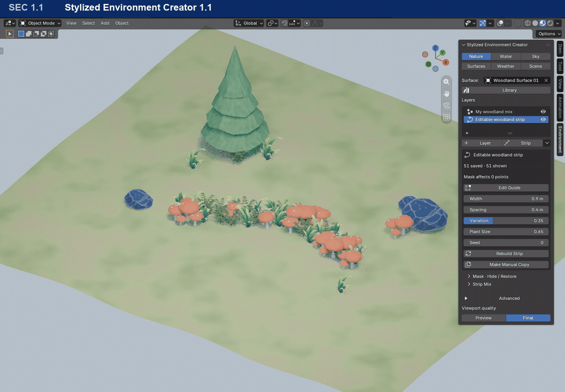Image resolution: width=565 pixels, height=392 pixels.
Task: Click the Rebuild Strip refresh icon
Action: (468, 253)
